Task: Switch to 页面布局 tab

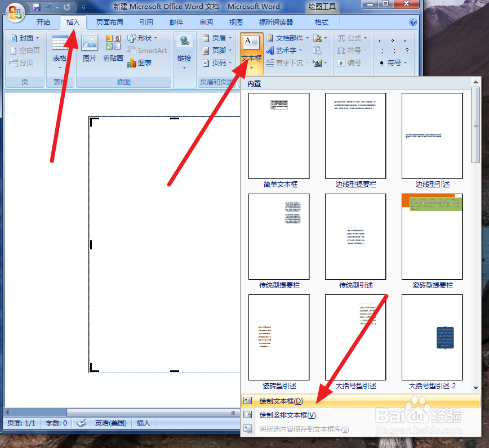Action: (109, 23)
